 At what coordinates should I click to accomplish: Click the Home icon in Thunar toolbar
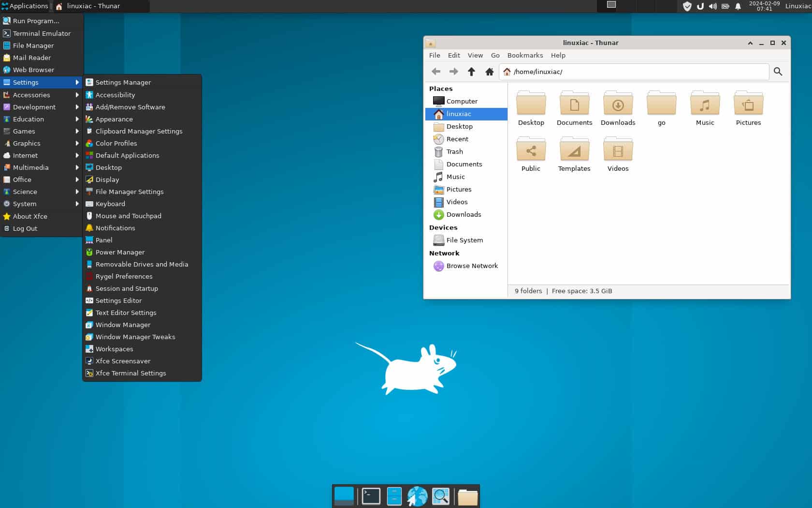click(x=489, y=71)
